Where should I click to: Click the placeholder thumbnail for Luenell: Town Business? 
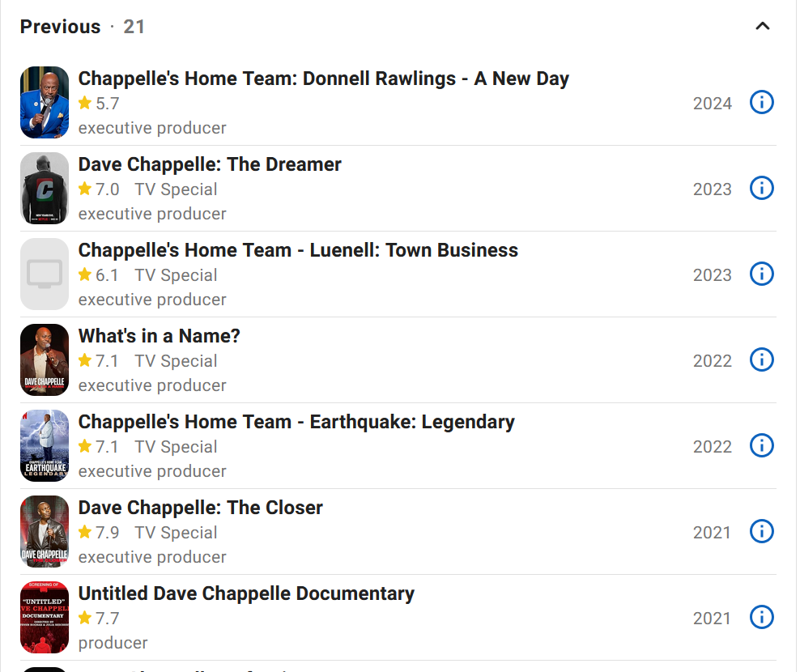tap(45, 274)
